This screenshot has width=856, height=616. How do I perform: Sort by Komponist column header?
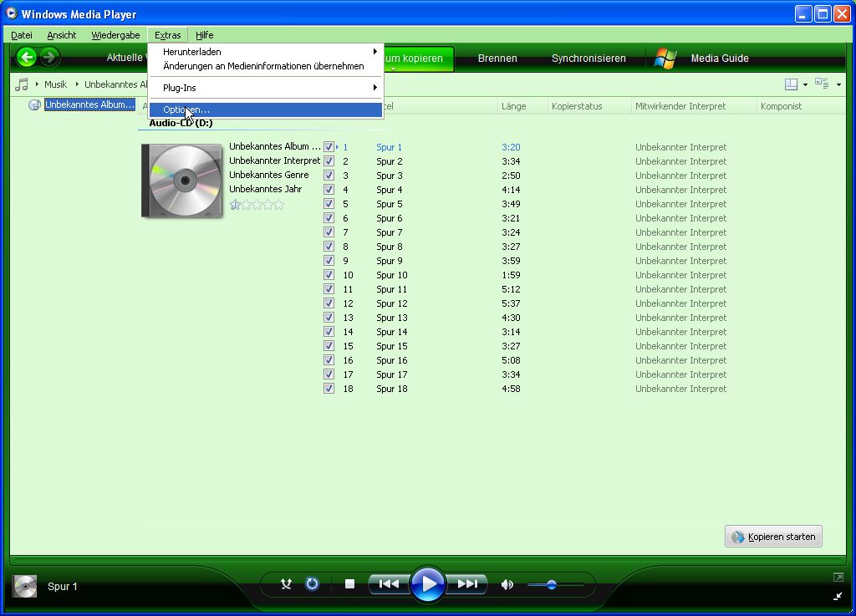coord(782,106)
